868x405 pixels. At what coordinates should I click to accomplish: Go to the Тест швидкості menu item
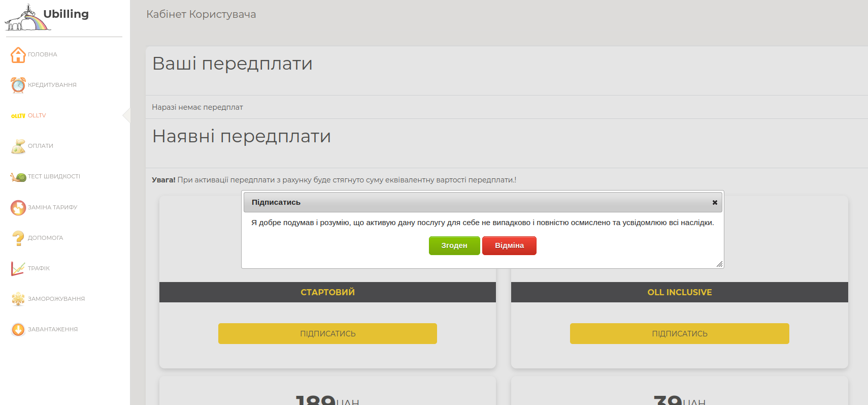tap(54, 176)
